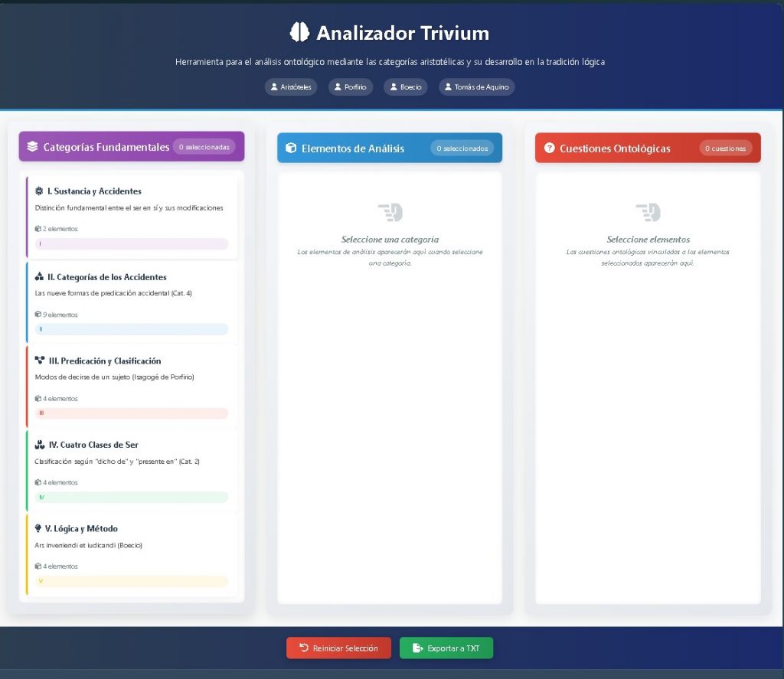The height and width of the screenshot is (679, 784).
Task: Click the question mark icon in Cuestiones Ontológicas
Action: (549, 148)
